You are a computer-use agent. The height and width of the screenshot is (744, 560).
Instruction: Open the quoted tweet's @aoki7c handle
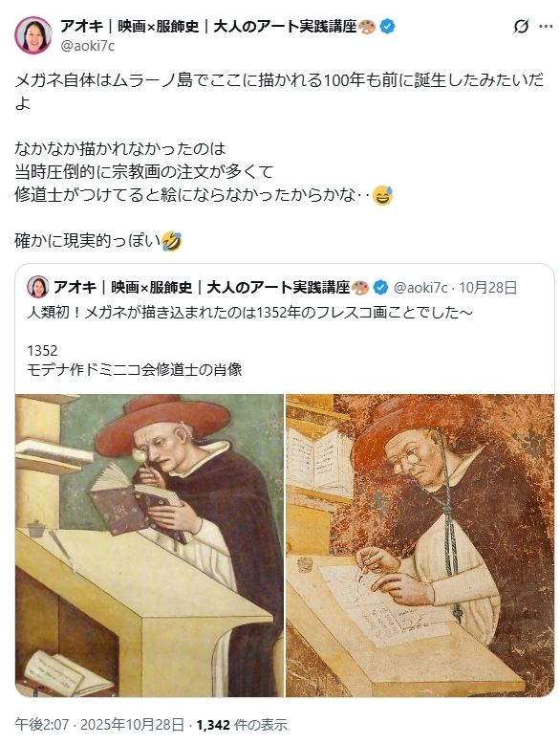point(420,288)
